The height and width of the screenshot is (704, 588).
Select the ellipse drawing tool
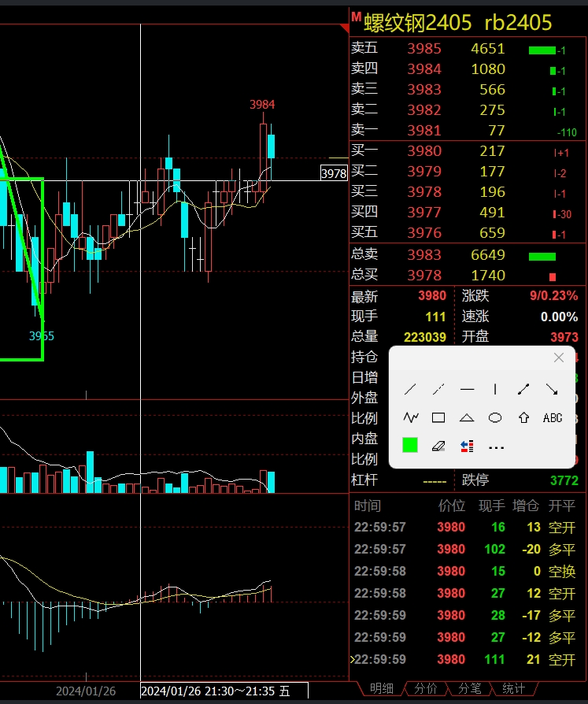coord(495,417)
